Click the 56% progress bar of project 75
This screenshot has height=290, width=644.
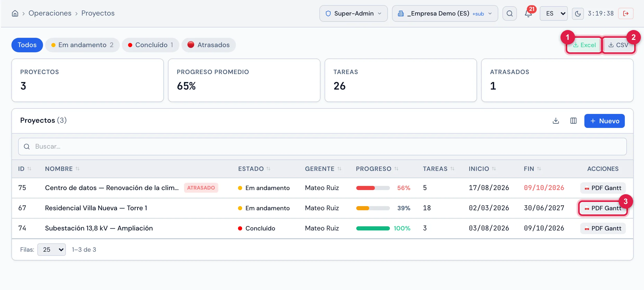click(373, 188)
